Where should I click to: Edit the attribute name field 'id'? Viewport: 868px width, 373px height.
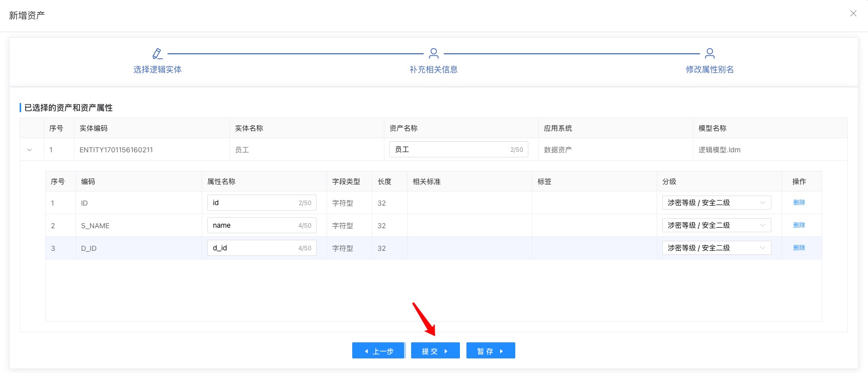click(x=262, y=203)
